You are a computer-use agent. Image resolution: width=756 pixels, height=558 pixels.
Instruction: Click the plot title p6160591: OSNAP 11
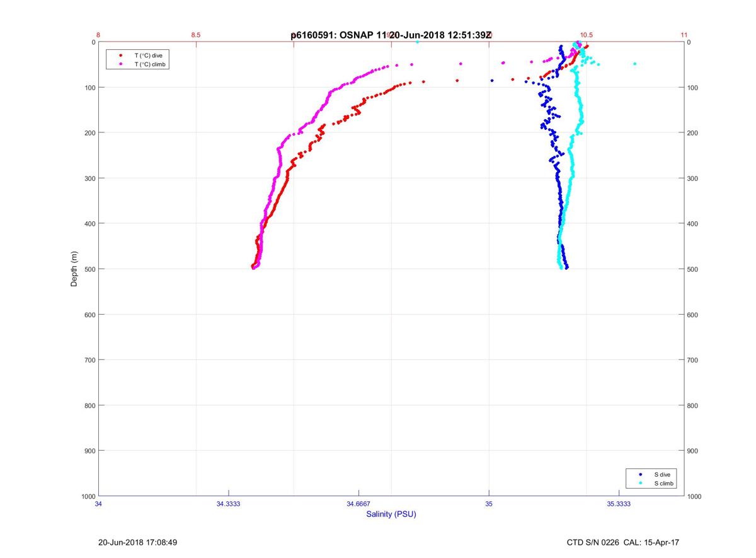coord(339,36)
